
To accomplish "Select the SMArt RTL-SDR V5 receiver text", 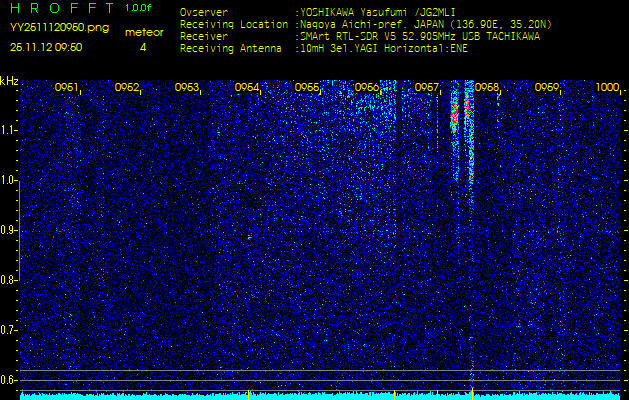I will pos(420,37).
